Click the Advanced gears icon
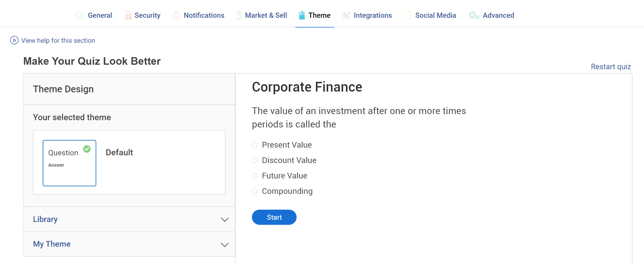This screenshot has height=265, width=644. (474, 15)
